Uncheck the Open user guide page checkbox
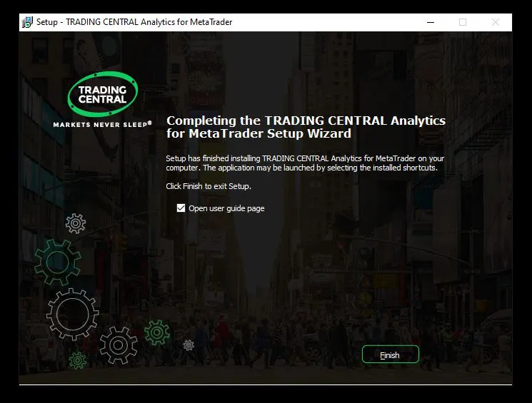Viewport: 532px width, 403px height. [181, 208]
